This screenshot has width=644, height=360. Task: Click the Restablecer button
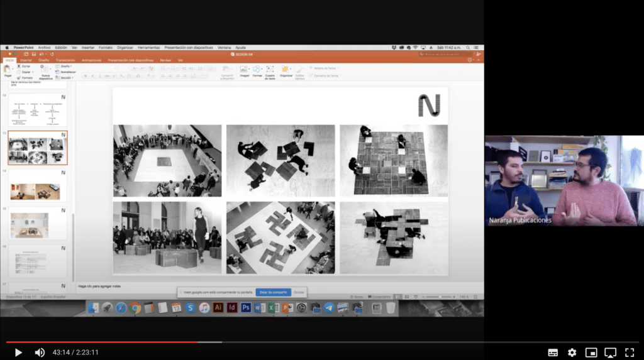pos(65,72)
